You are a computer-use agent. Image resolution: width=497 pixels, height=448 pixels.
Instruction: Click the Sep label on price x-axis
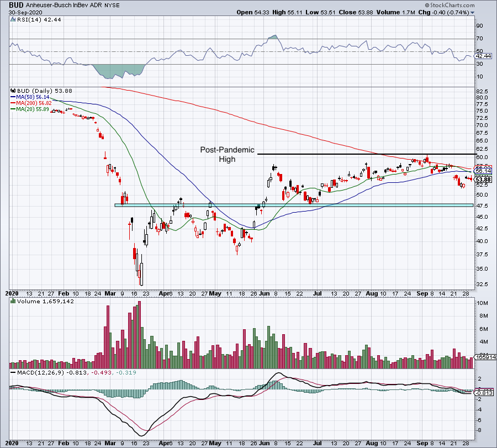click(422, 293)
